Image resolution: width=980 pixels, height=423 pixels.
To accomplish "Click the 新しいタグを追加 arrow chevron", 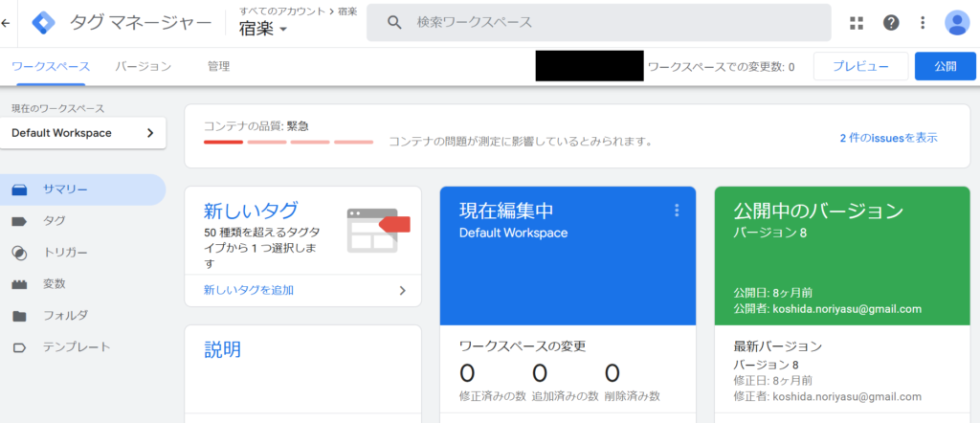I will tap(403, 290).
